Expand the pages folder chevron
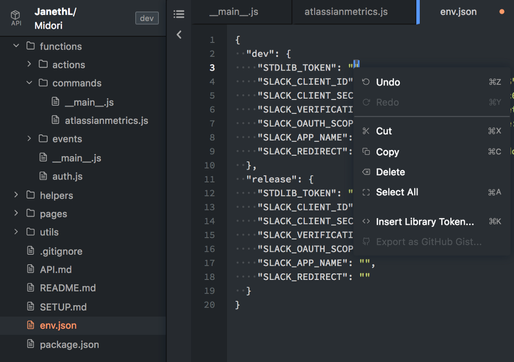Viewport: 514px width, 362px height. [16, 213]
